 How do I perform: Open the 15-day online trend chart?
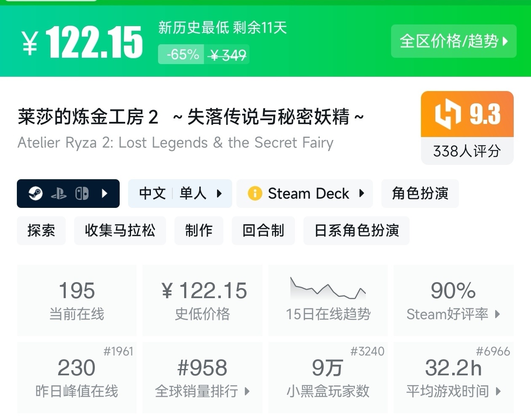[328, 299]
